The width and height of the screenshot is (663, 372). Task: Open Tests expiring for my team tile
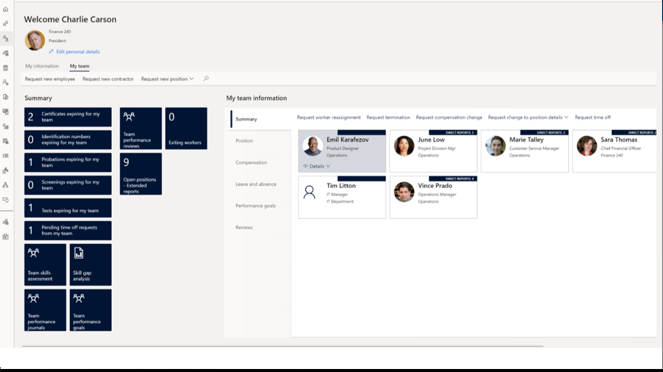[68, 208]
